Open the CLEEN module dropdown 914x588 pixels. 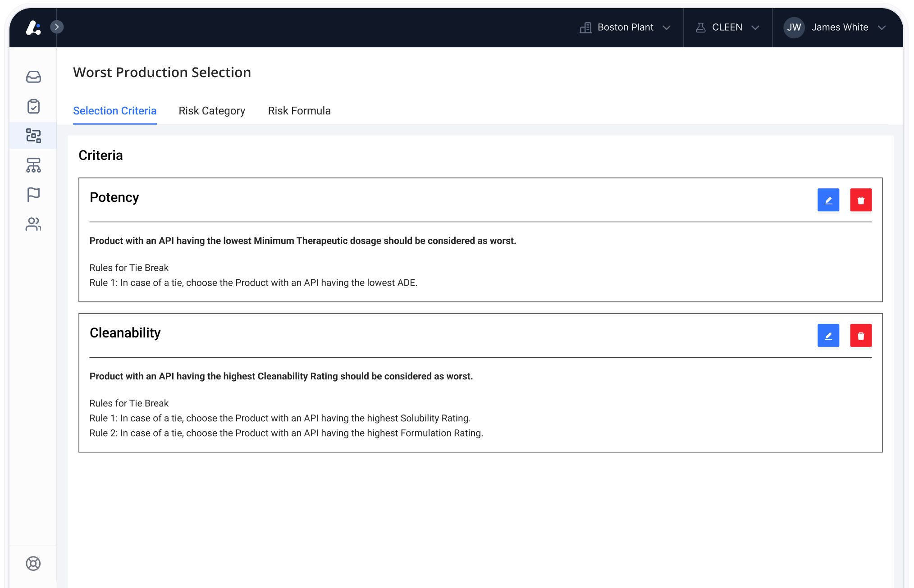pyautogui.click(x=727, y=27)
